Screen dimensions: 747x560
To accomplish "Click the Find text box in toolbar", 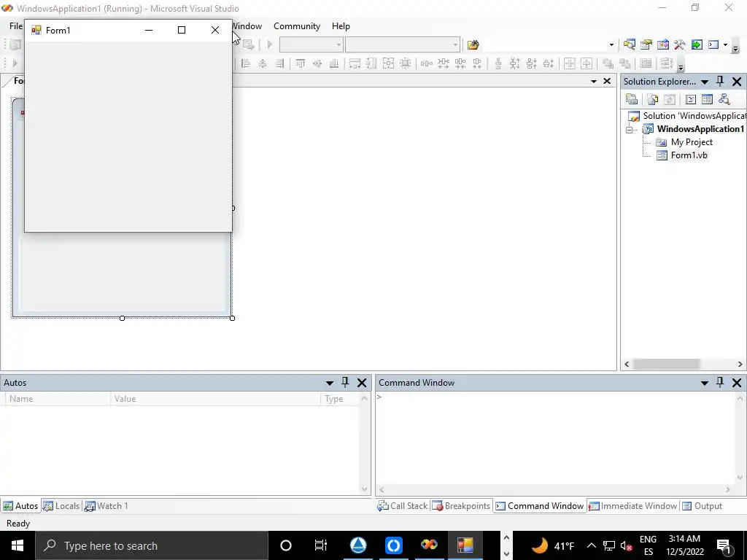I will (x=544, y=44).
